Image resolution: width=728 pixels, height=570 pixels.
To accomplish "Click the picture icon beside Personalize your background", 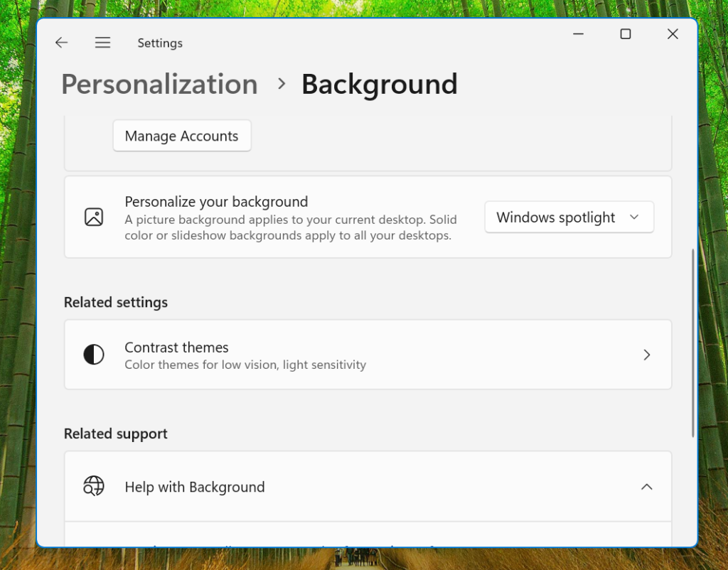I will pyautogui.click(x=94, y=217).
